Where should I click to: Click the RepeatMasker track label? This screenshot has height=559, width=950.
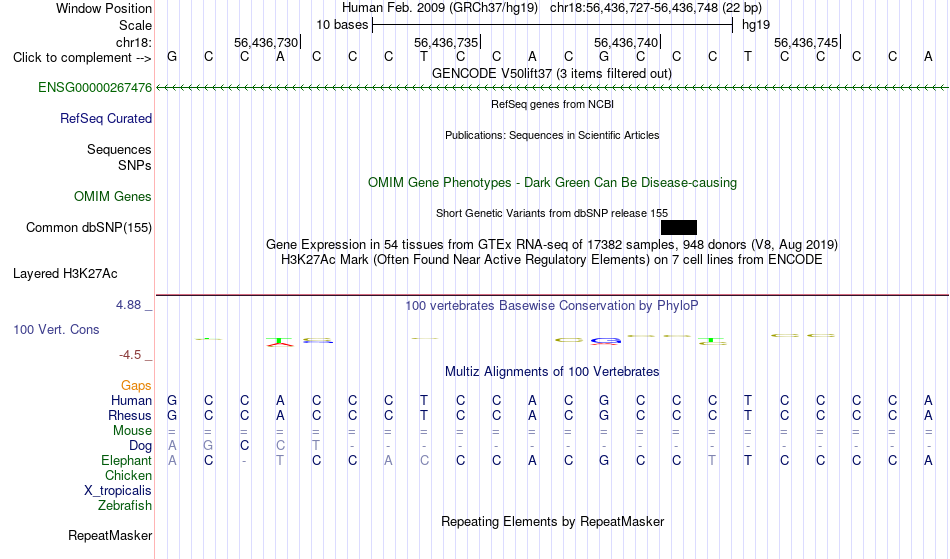110,536
